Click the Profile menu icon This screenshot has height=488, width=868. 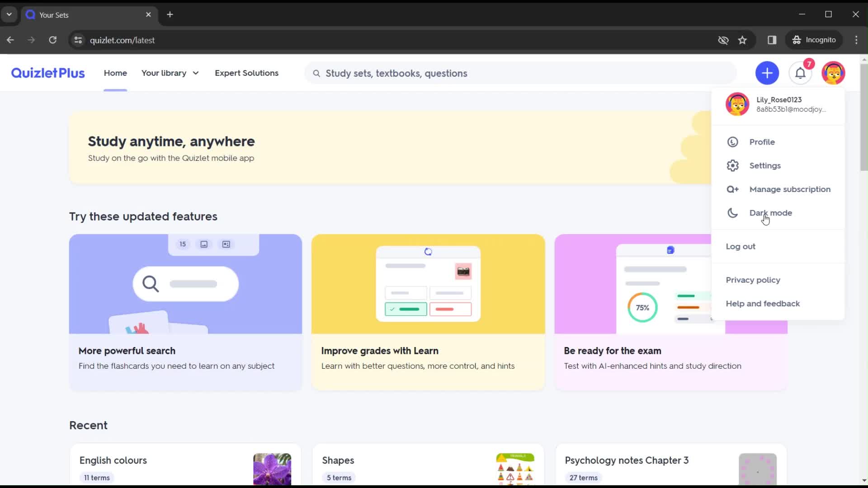click(732, 142)
